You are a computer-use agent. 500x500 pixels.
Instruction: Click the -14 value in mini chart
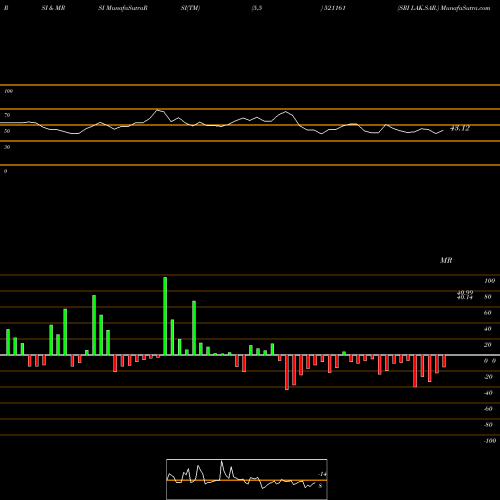pyautogui.click(x=322, y=474)
